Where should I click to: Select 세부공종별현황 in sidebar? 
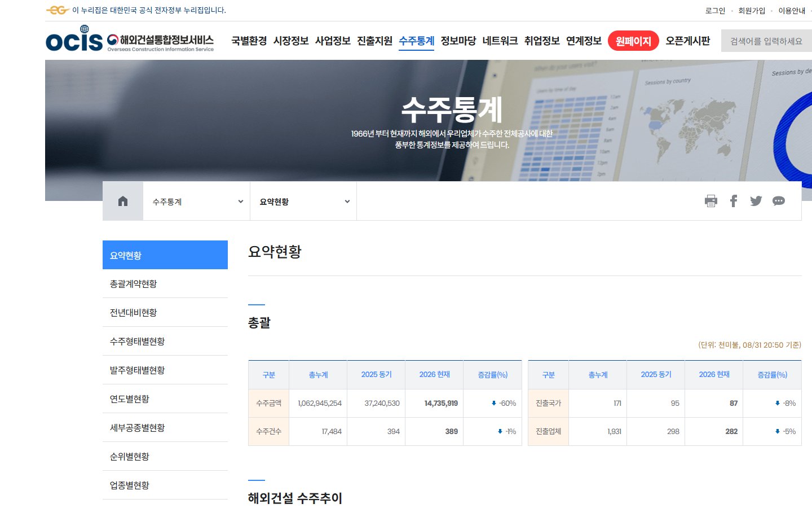pos(165,428)
